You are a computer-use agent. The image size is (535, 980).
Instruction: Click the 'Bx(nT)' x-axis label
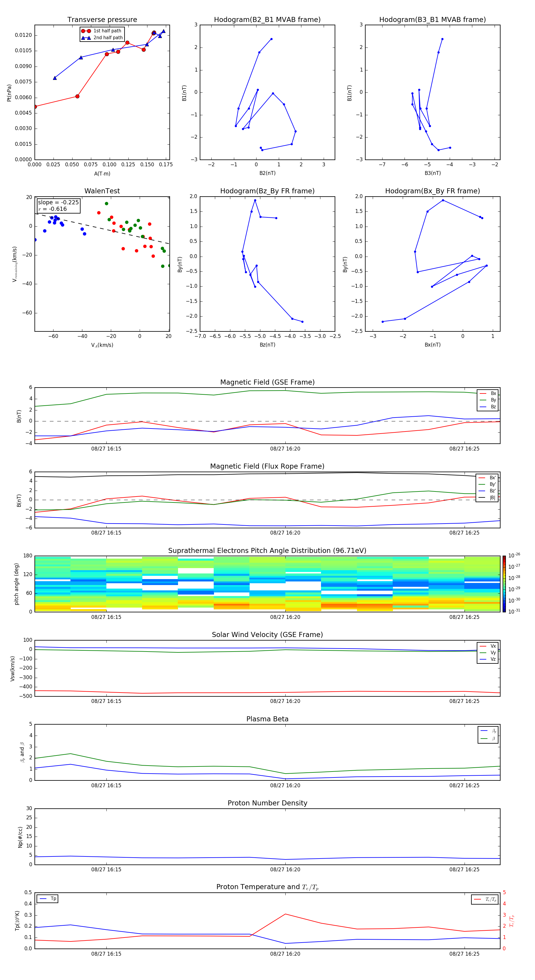[432, 345]
